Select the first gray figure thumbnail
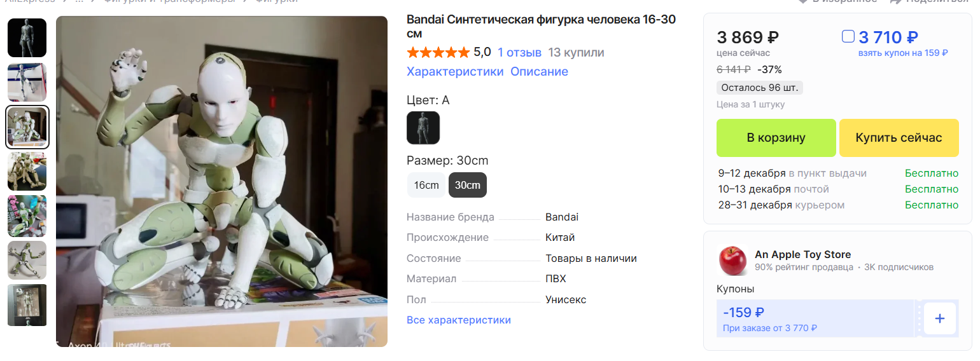This screenshot has width=980, height=361. pyautogui.click(x=27, y=38)
